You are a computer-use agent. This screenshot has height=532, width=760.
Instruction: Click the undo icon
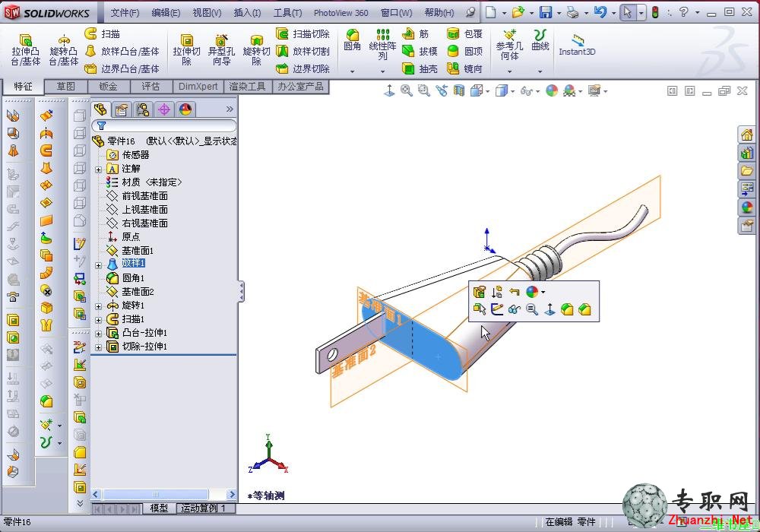click(x=600, y=13)
